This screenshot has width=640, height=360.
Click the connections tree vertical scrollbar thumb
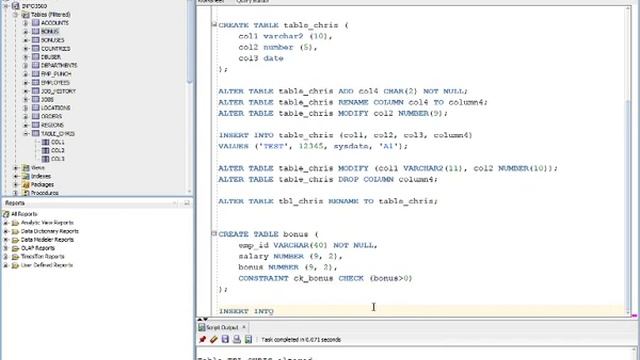[x=189, y=43]
